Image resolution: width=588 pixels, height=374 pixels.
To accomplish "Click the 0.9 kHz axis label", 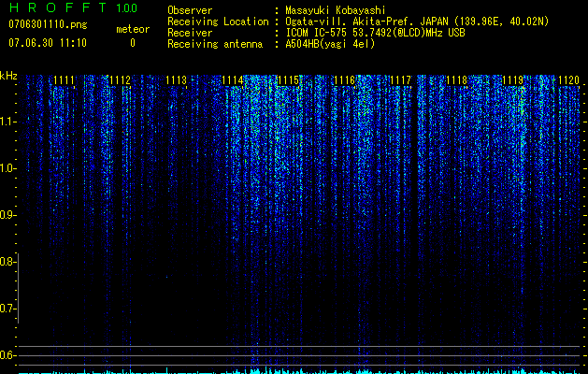I will pos(7,215).
